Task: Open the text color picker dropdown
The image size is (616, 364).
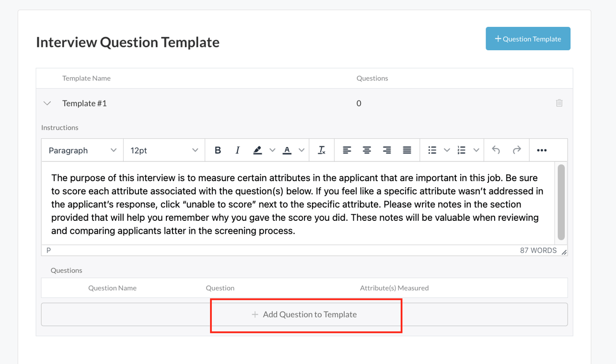Action: pos(302,150)
